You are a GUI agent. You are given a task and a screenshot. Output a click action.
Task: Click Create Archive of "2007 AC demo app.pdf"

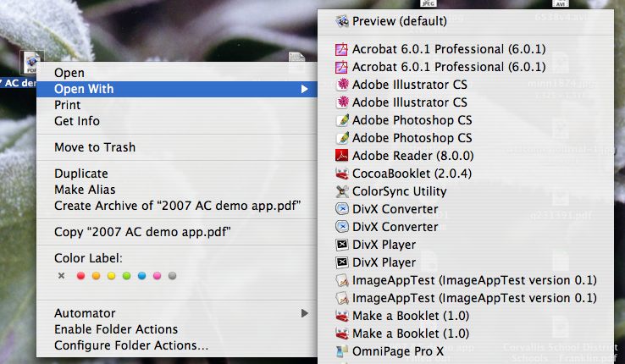coord(177,206)
